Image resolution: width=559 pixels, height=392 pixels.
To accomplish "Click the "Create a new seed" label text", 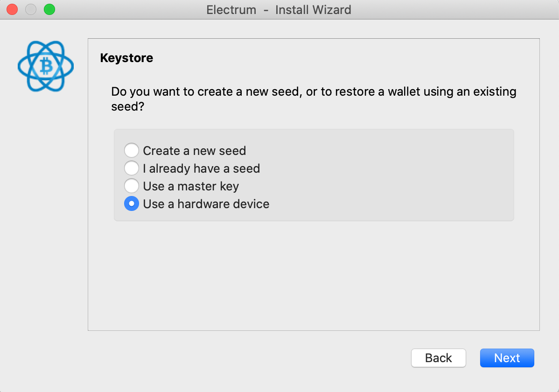I will [194, 151].
